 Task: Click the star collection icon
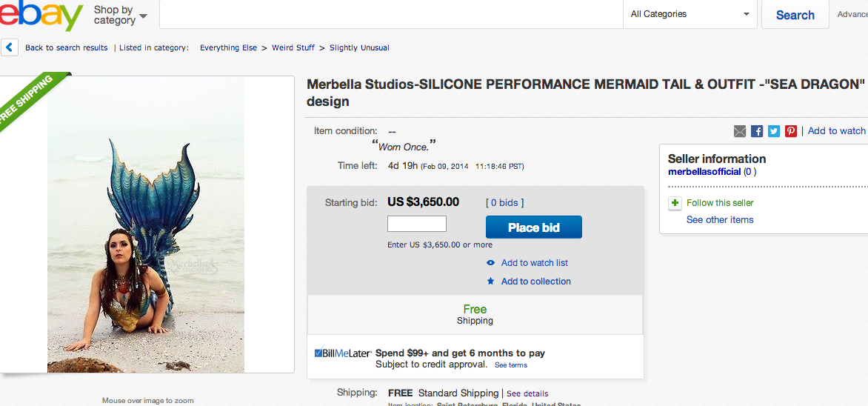490,282
